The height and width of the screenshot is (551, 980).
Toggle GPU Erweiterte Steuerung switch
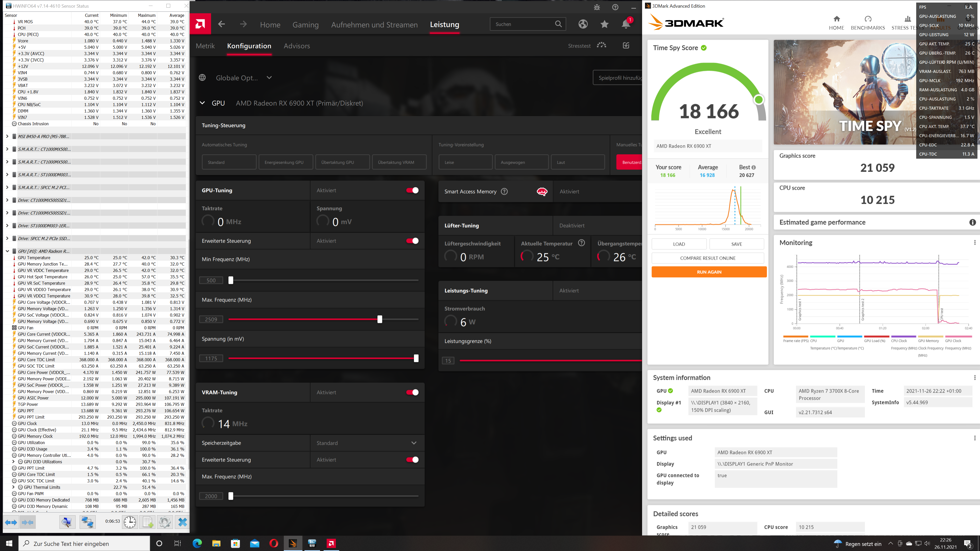[x=412, y=241]
